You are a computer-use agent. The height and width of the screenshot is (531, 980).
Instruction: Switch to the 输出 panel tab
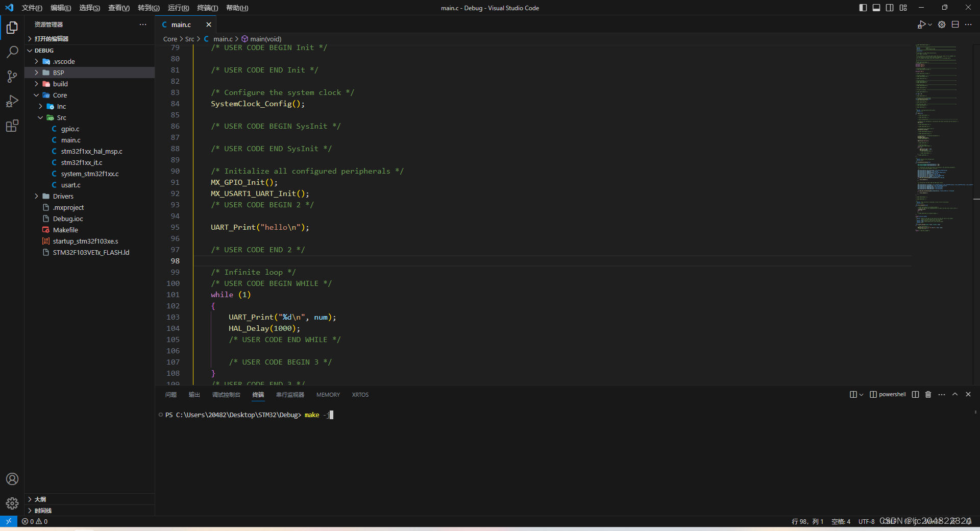pos(194,395)
